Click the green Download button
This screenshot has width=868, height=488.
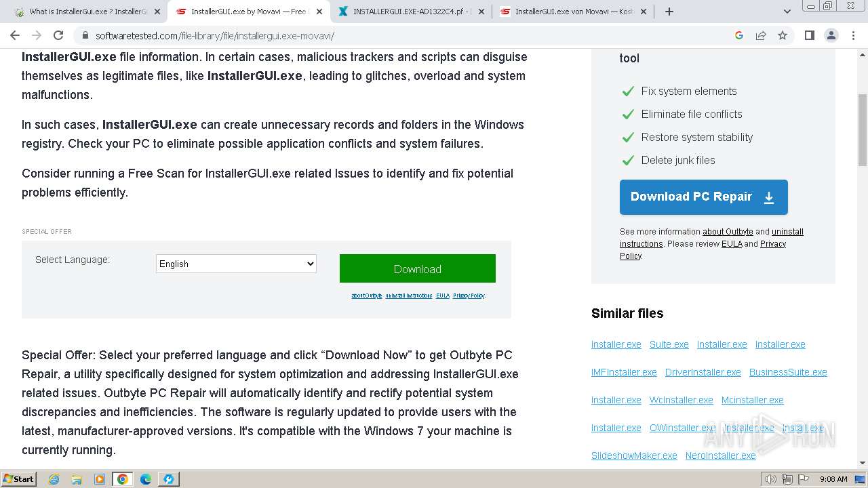point(418,269)
